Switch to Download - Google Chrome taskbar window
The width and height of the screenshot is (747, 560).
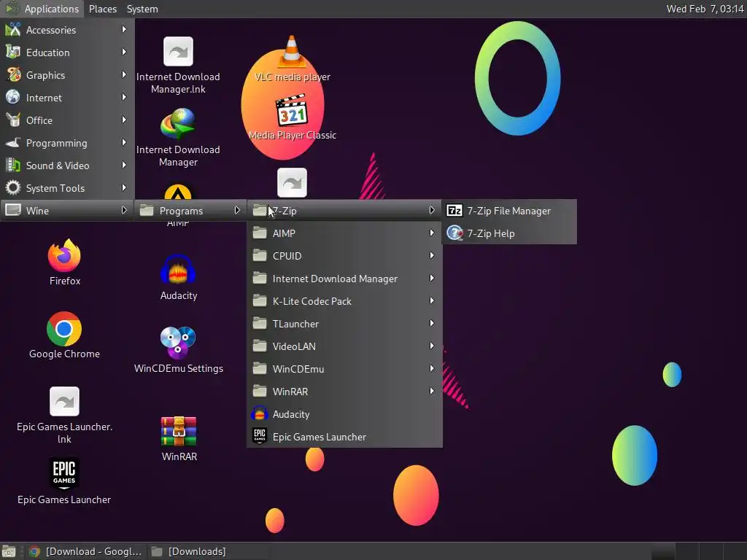point(86,551)
